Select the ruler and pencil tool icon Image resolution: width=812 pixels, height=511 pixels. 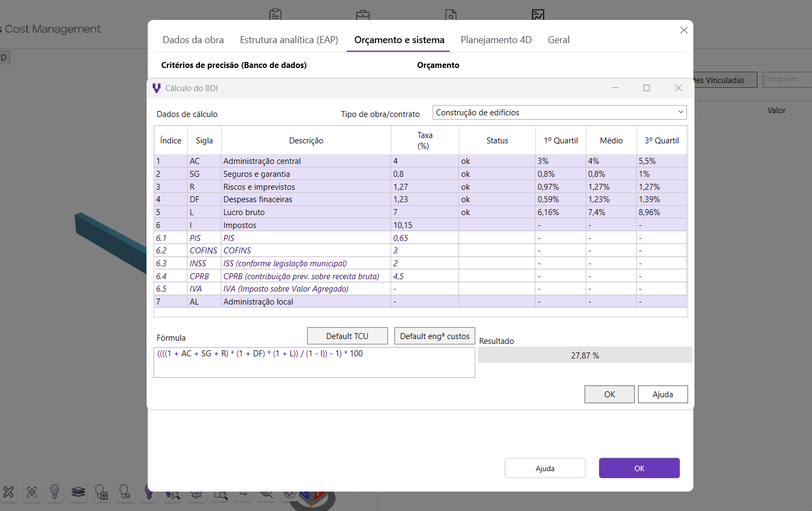tap(9, 492)
